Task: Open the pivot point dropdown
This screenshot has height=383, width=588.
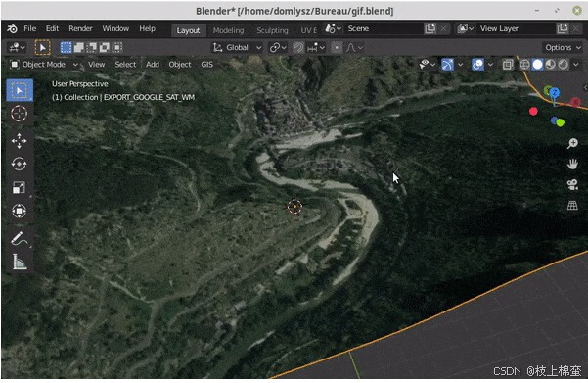Action: (x=278, y=48)
